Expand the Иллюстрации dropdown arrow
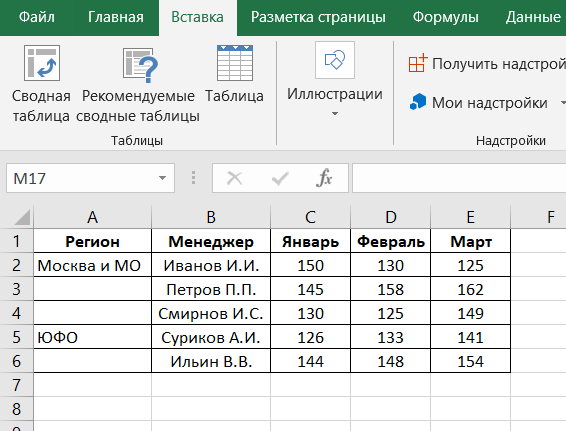The height and width of the screenshot is (431, 566). point(335,114)
